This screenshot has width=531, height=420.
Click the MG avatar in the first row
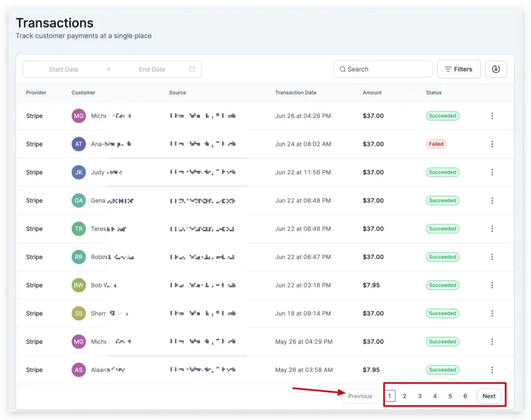coord(79,116)
